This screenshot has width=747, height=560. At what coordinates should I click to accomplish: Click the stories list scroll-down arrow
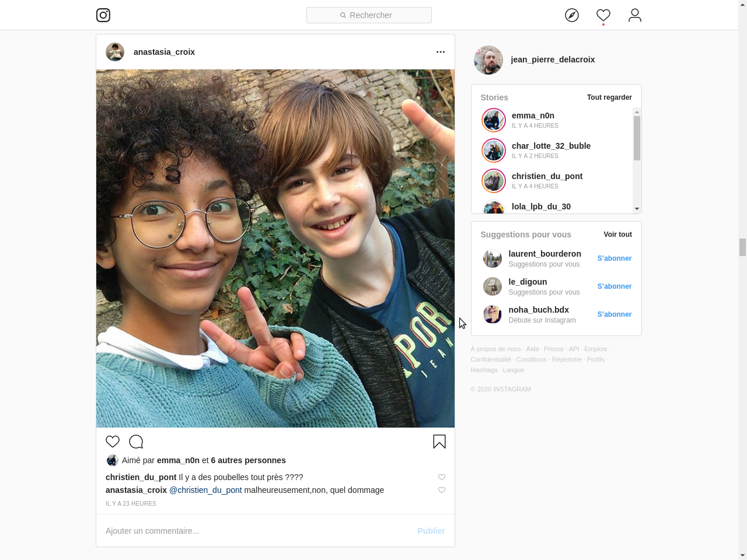click(x=637, y=209)
